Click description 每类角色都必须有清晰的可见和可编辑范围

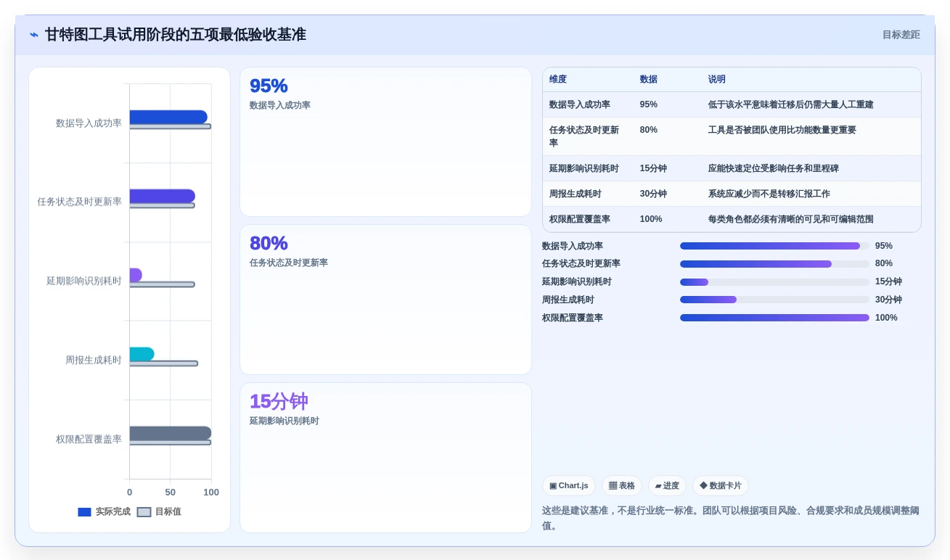tap(791, 219)
